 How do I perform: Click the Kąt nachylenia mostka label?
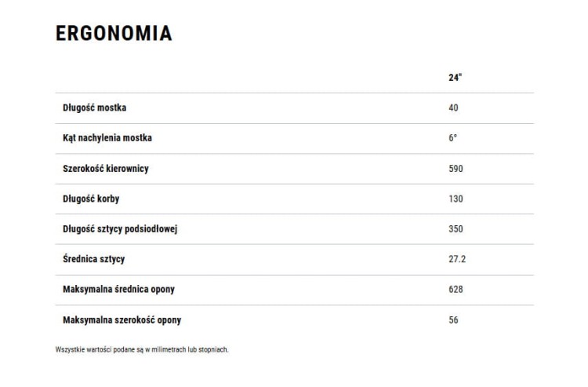click(107, 138)
